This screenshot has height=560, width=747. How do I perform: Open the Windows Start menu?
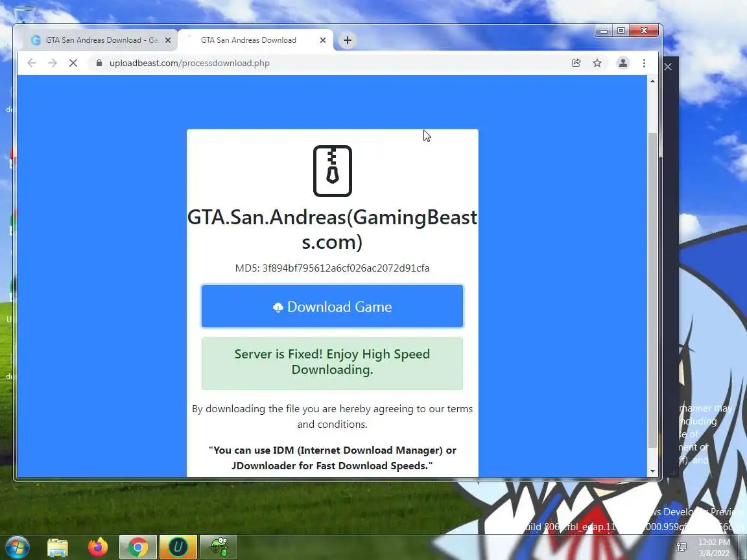[17, 547]
